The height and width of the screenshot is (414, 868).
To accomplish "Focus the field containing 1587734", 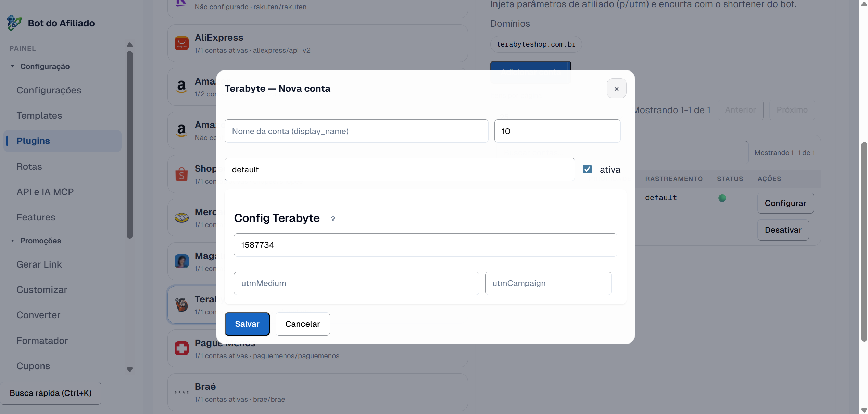I will click(x=425, y=245).
